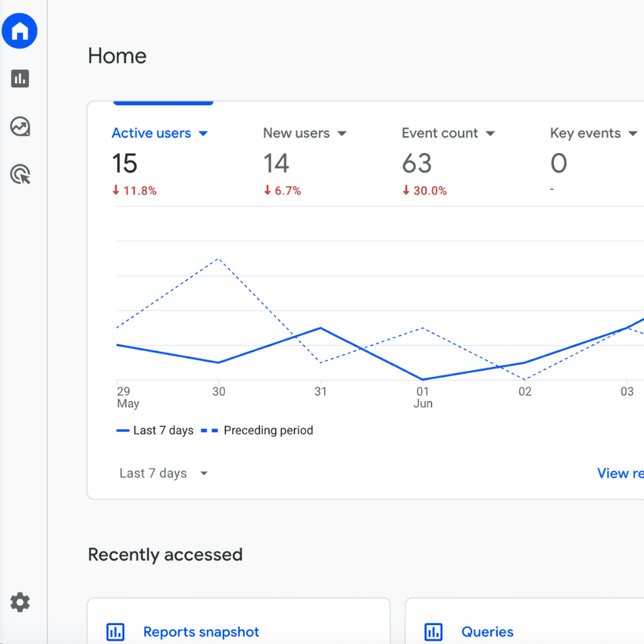Click the View report link

click(620, 473)
